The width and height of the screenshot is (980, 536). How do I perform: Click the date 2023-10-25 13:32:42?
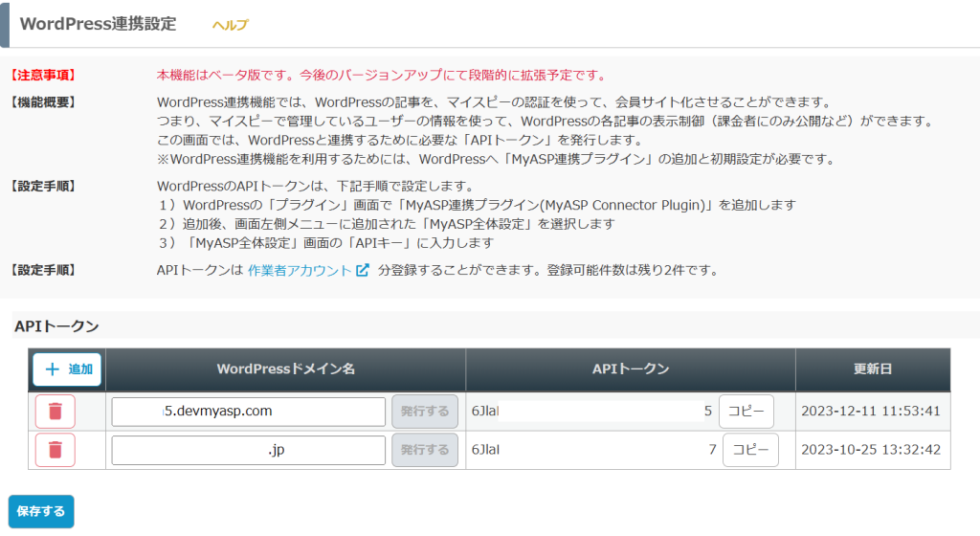873,450
